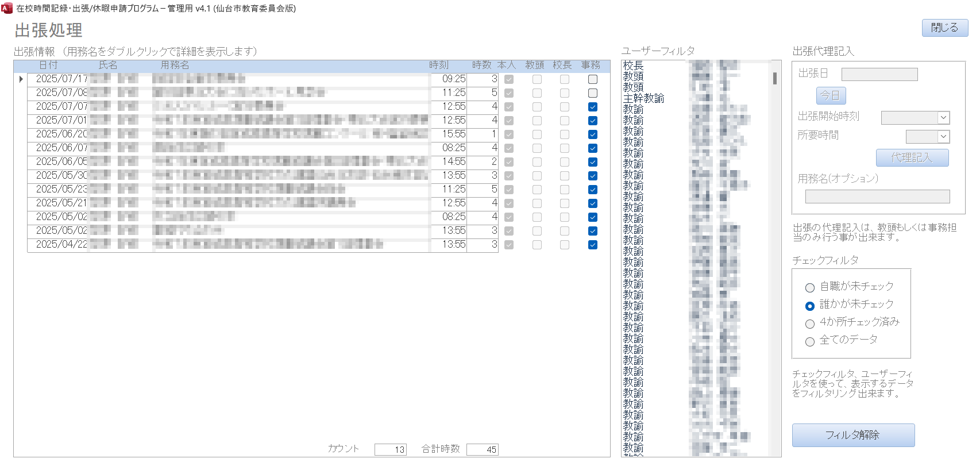Uncheck 事務 checkbox for 2025/07/07 row
This screenshot has width=980, height=466.
593,107
